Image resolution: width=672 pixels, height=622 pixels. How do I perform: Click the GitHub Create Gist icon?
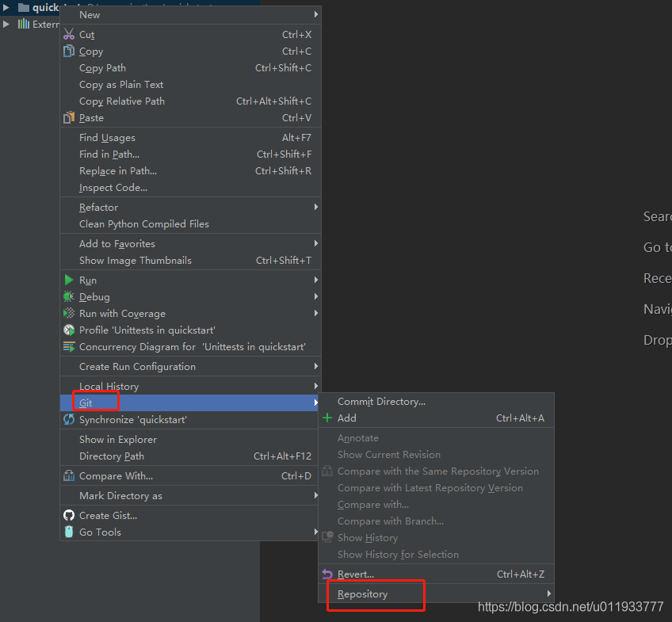tap(69, 515)
